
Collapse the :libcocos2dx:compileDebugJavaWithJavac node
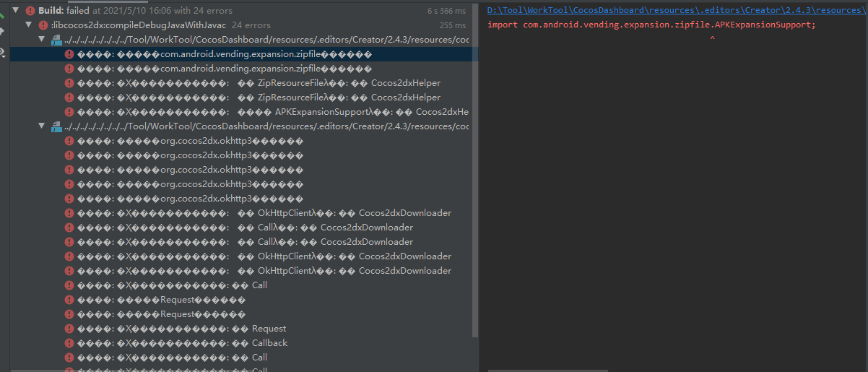29,25
